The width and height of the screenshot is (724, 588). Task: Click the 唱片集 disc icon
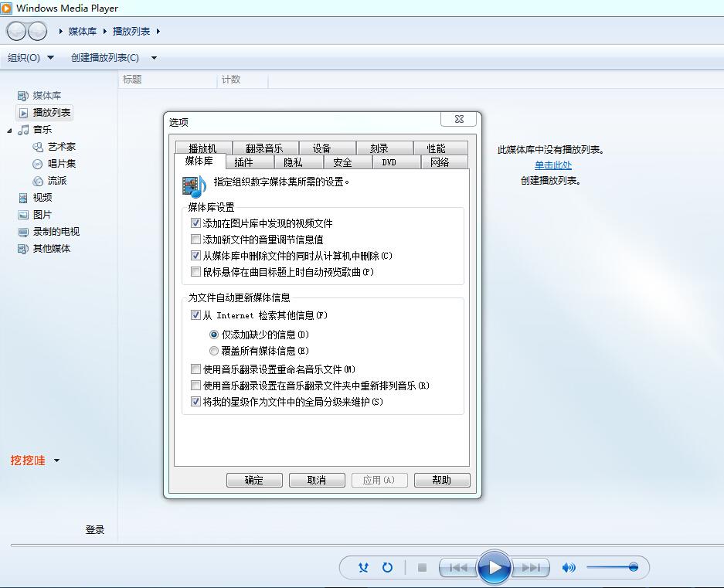point(37,164)
